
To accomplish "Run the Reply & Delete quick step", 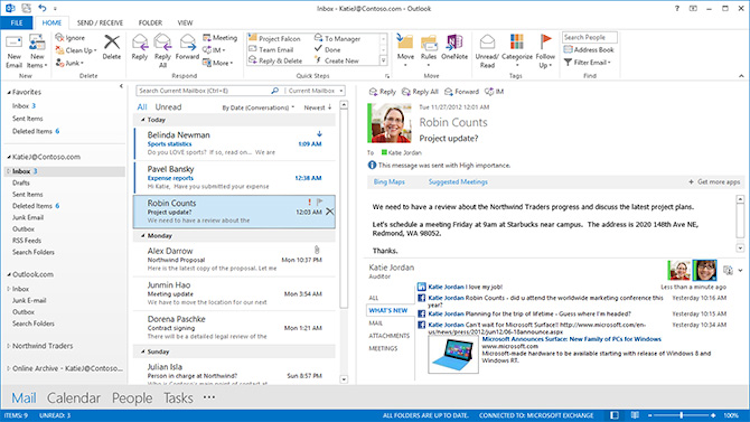I will 276,61.
